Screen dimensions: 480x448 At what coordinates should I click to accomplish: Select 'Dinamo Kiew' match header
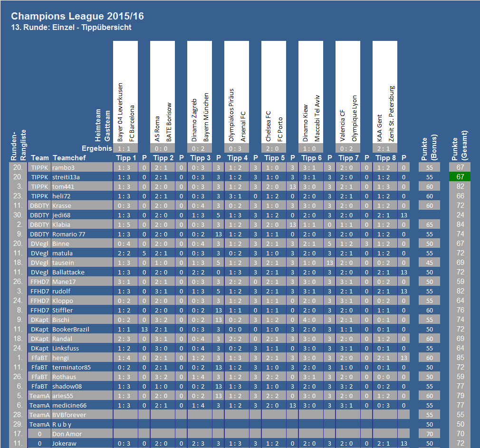coord(305,123)
